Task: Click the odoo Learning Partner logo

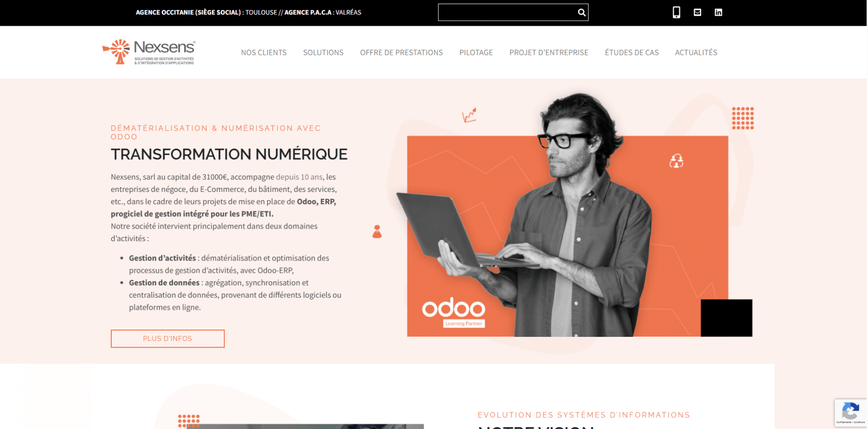Action: click(453, 312)
